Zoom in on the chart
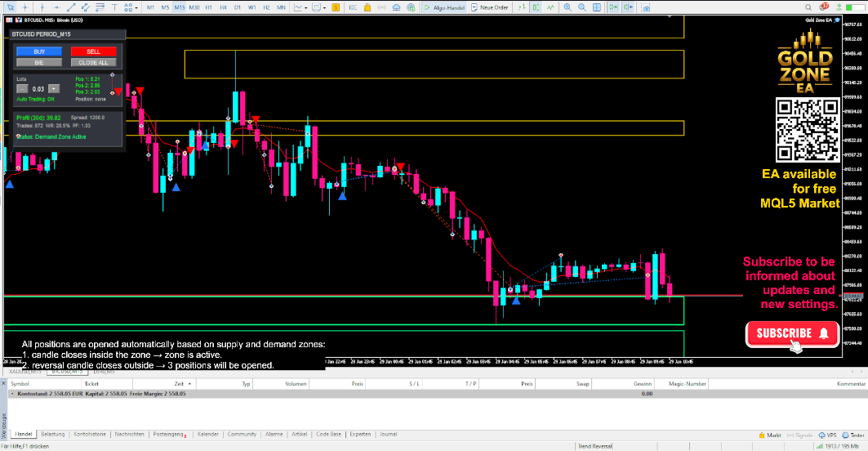The height and width of the screenshot is (451, 868). point(568,7)
